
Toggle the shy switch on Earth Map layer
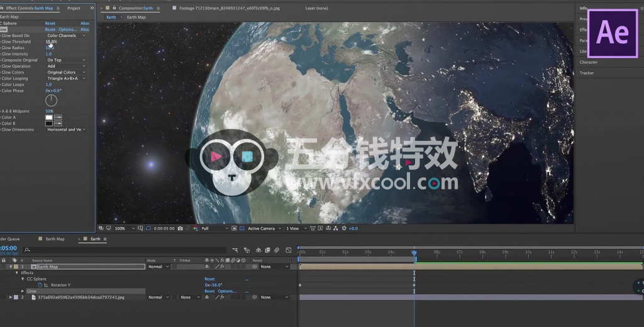tap(207, 267)
